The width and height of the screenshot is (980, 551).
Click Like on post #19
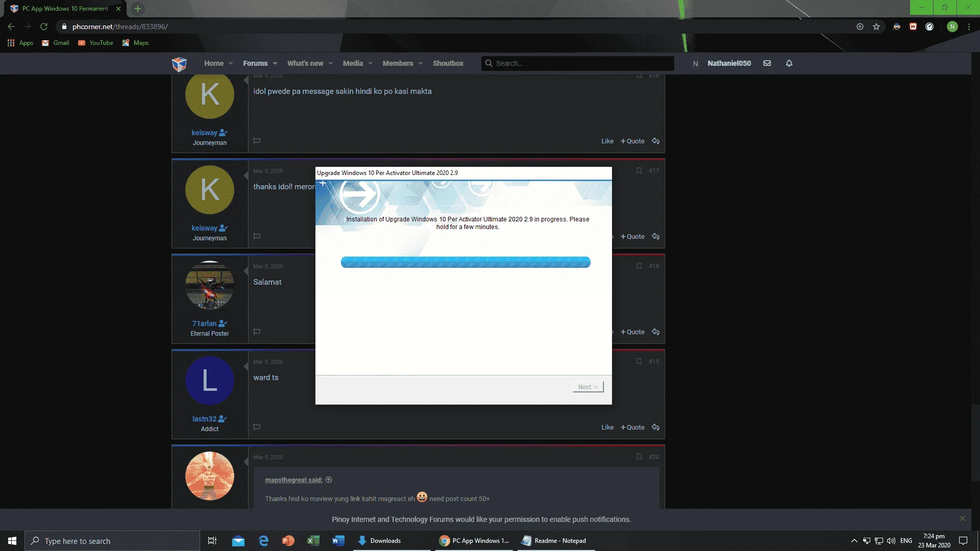tap(607, 428)
